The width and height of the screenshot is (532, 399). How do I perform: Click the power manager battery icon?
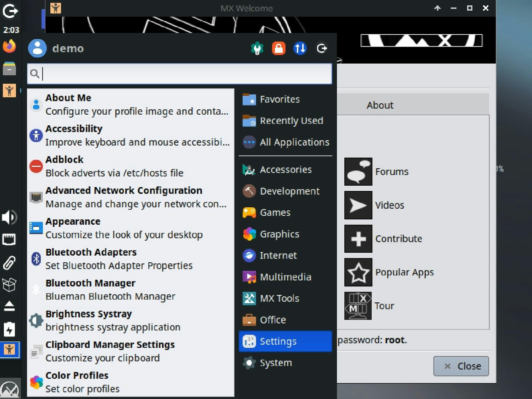coord(9,329)
